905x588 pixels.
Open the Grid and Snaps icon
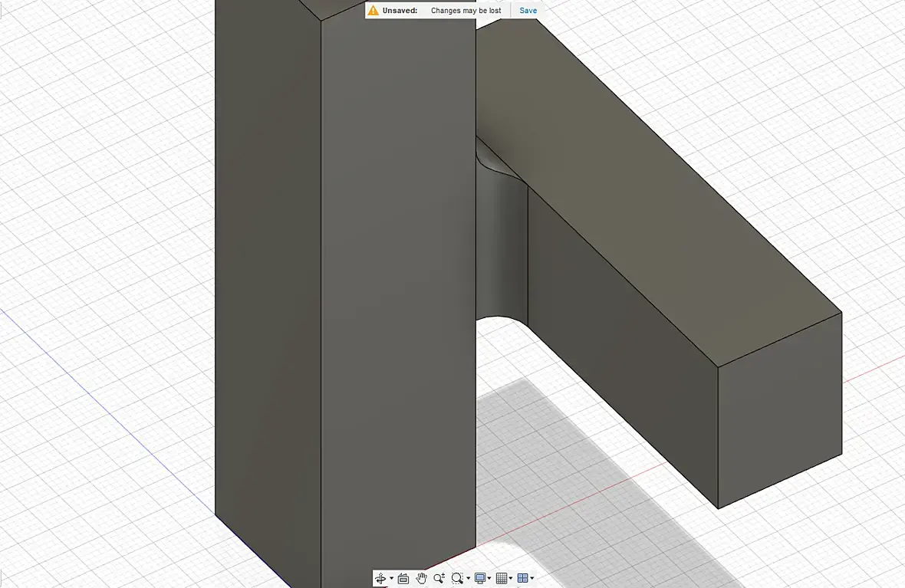(501, 578)
